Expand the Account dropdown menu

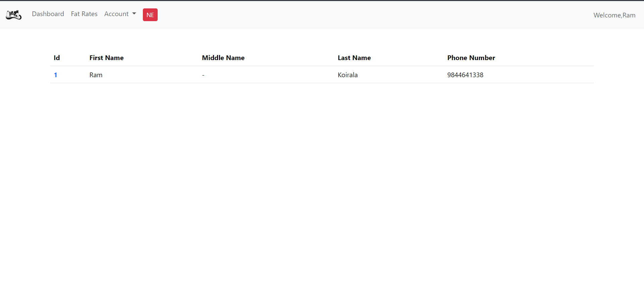[x=120, y=14]
